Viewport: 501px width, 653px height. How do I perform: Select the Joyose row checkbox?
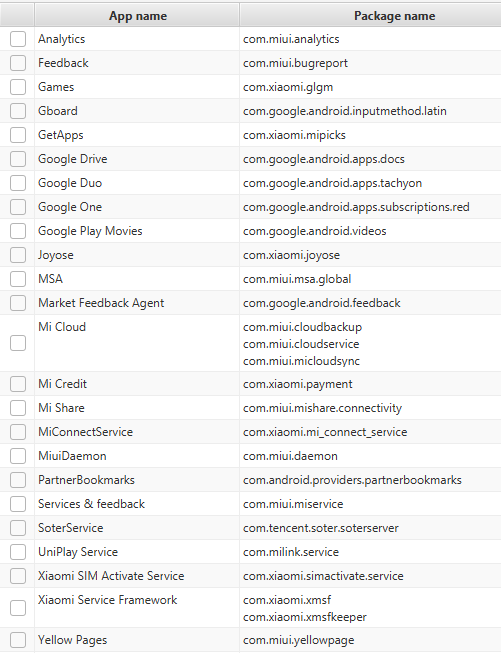click(x=18, y=255)
